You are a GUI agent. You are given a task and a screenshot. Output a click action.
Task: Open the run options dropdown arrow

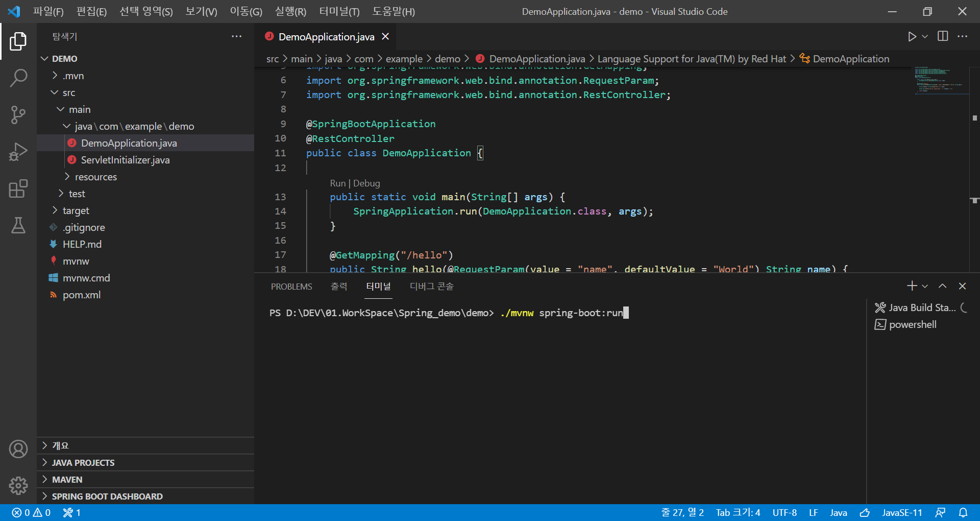[925, 37]
